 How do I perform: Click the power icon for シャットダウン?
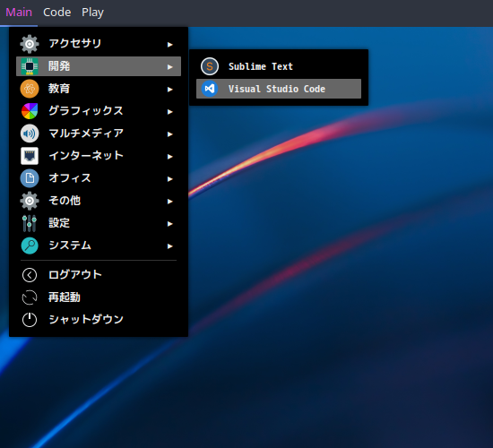coord(30,320)
